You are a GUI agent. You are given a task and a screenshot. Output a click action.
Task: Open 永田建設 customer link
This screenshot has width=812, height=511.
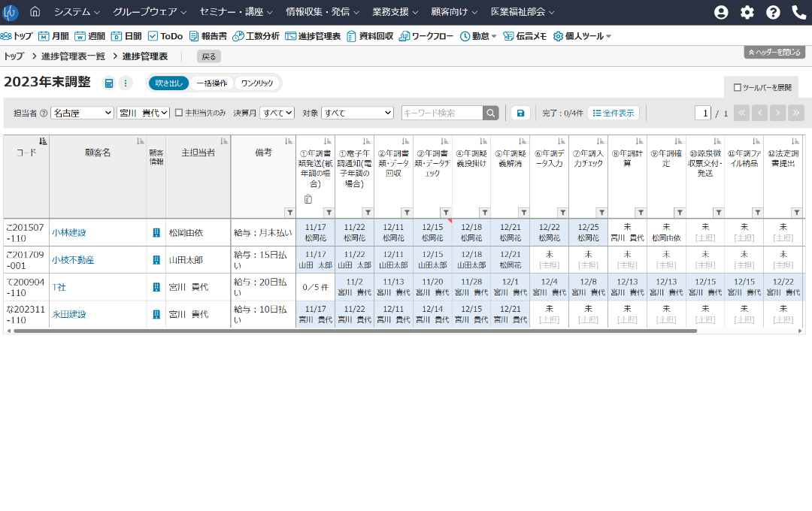(69, 314)
